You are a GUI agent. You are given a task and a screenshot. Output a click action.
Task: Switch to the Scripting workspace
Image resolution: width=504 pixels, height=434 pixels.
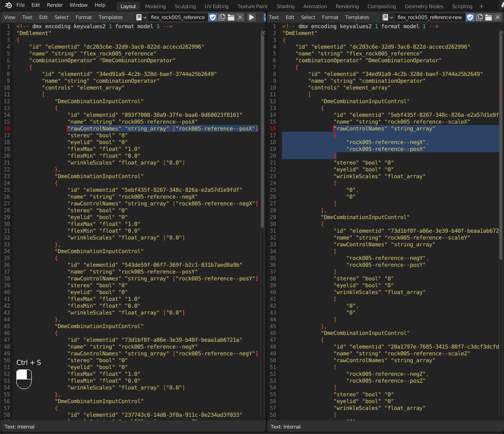[462, 6]
